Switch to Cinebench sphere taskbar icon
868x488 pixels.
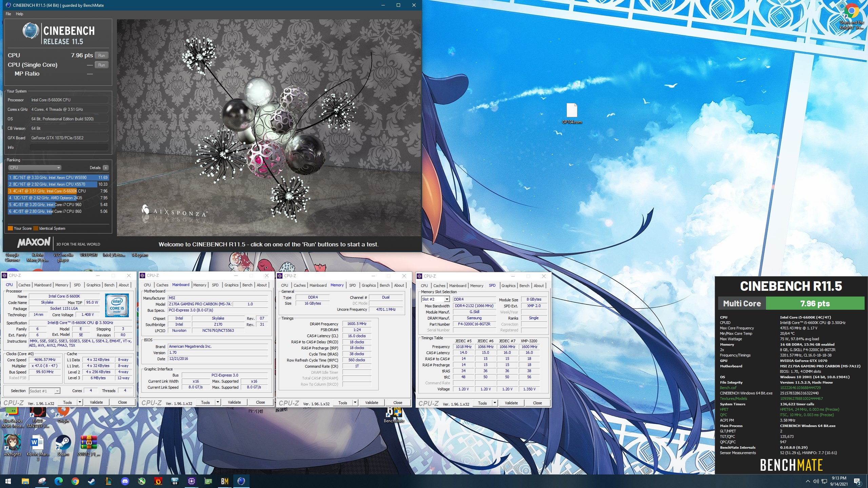click(x=241, y=481)
